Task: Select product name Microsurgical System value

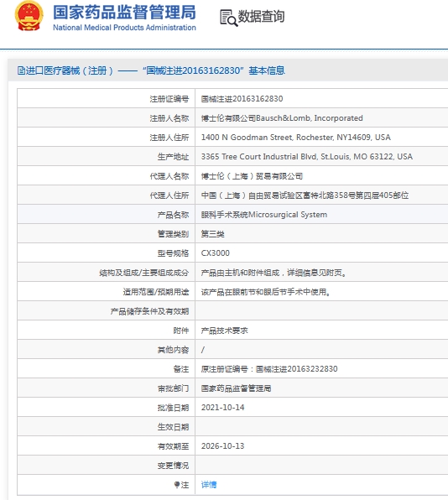Action: pyautogui.click(x=264, y=215)
